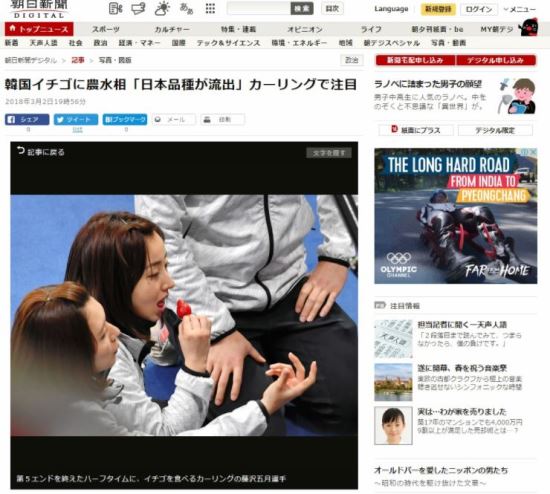This screenshot has height=494, width=550.
Task: Print the article using the printer button
Action: coord(223,120)
